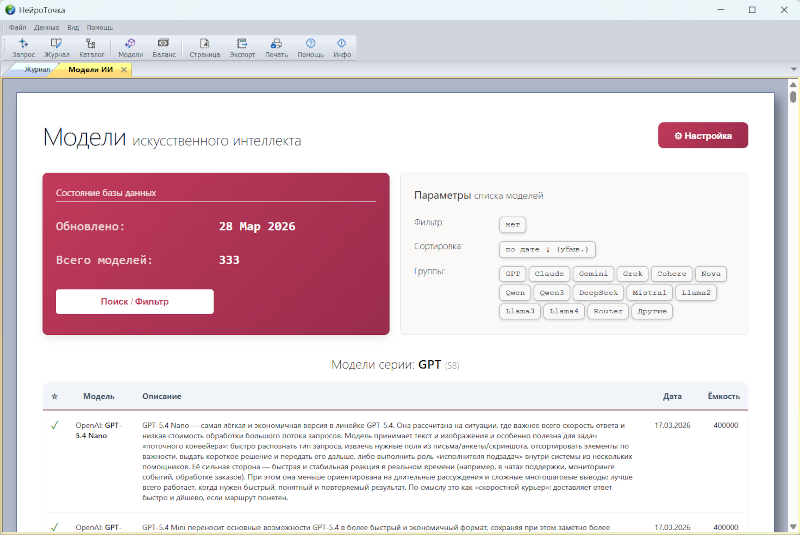Select the Qwen3 group chip
Viewport: 800px width, 536px height.
(552, 293)
